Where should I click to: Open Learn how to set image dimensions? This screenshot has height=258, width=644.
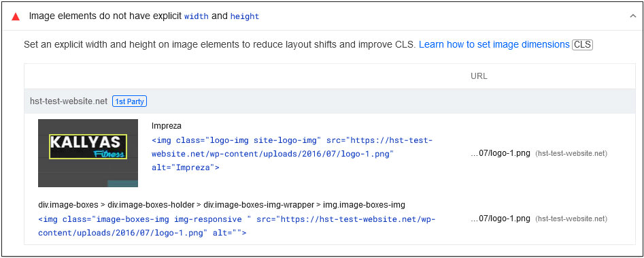494,45
